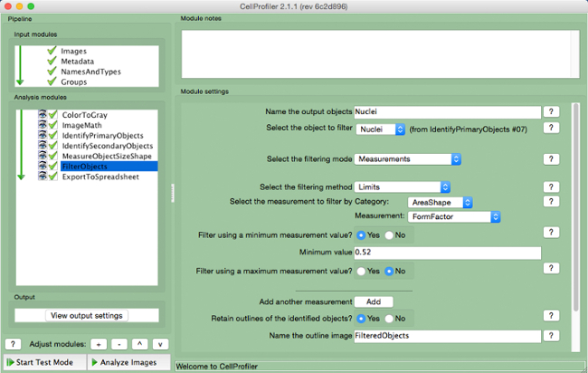Image resolution: width=588 pixels, height=373 pixels.
Task: Move module up with the caret button
Action: 139,344
